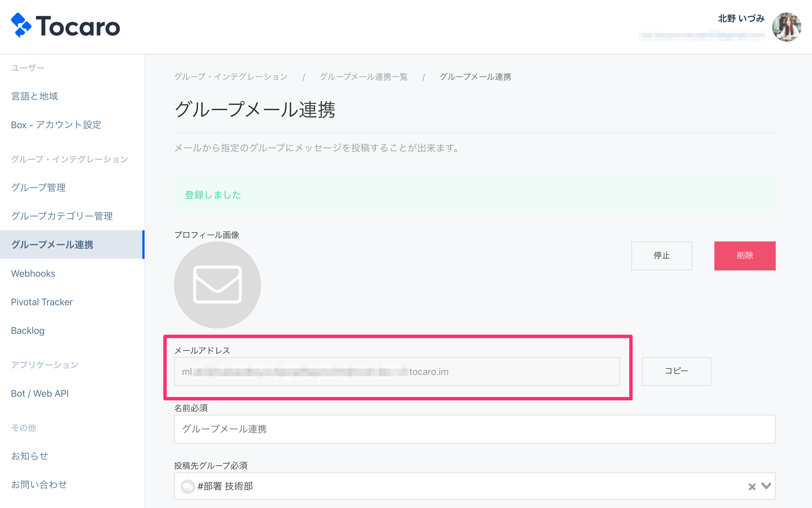
Task: Open 言語と地域 settings
Action: tap(35, 96)
